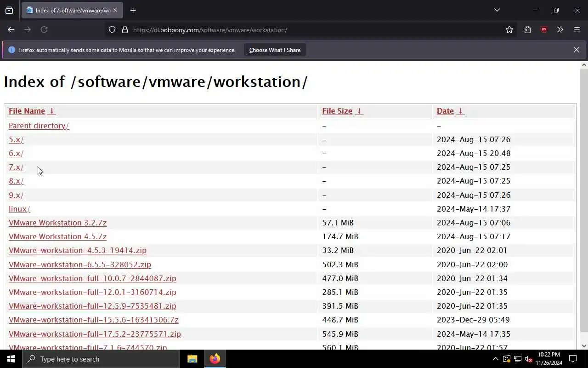Download VMware-workstation-full-17.5.2-23775571.zip
The height and width of the screenshot is (368, 588).
pos(95,334)
